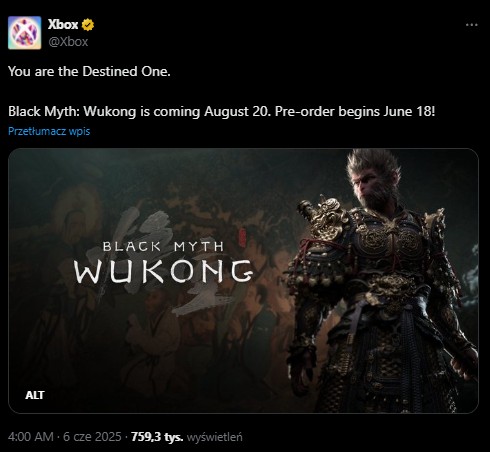
Task: Click the 'Pre-order begins June 18!' text
Action: pyautogui.click(x=355, y=111)
